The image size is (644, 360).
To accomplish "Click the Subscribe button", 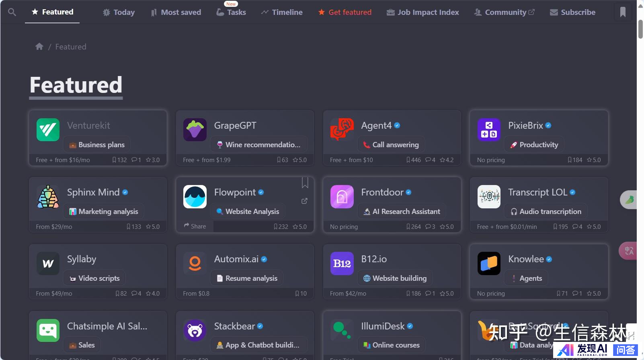I will coord(573,12).
